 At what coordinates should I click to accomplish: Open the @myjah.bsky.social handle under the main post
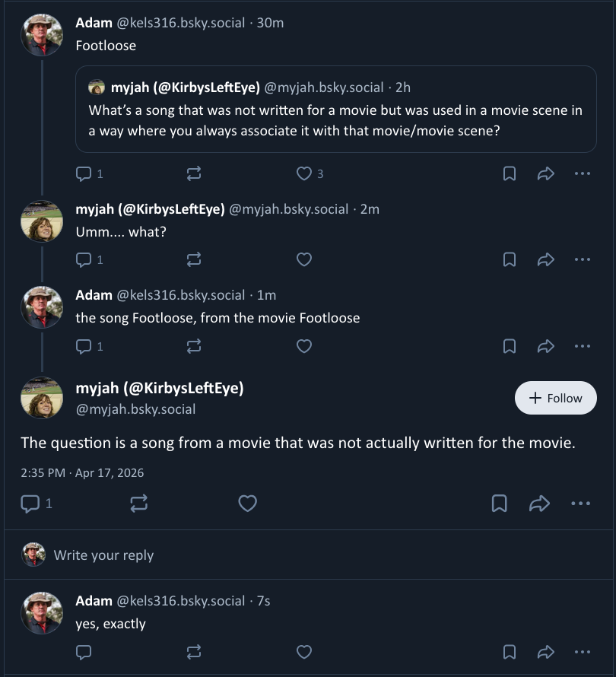point(135,409)
